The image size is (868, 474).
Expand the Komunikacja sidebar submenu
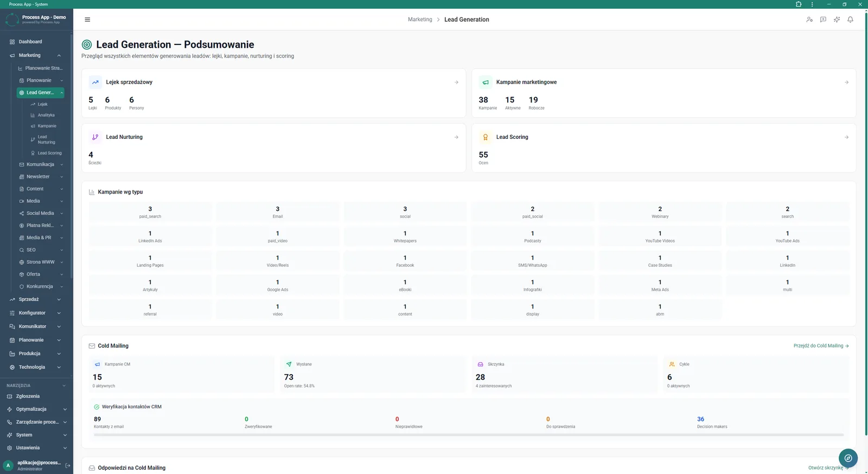(x=61, y=164)
